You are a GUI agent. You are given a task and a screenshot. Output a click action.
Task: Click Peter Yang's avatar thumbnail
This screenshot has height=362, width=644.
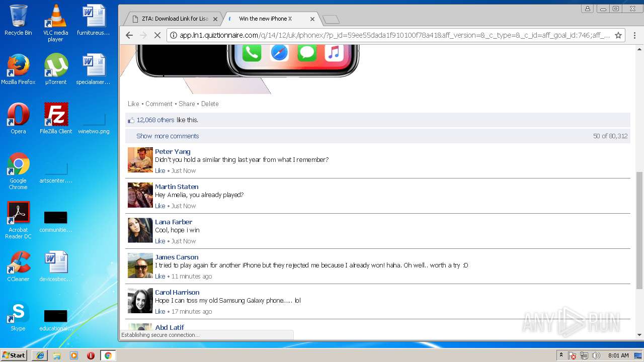tap(140, 160)
